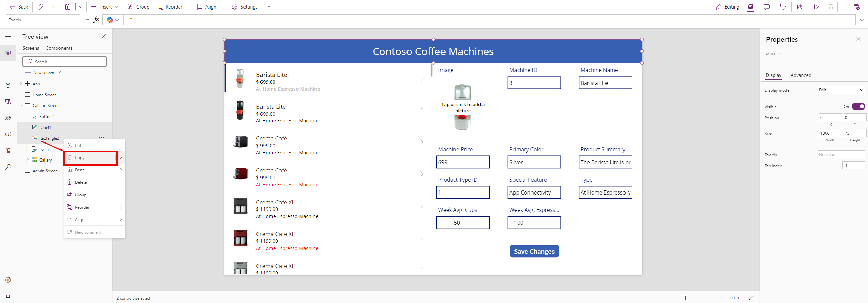The height and width of the screenshot is (303, 868).
Task: Select the Screens tab
Action: click(x=31, y=48)
